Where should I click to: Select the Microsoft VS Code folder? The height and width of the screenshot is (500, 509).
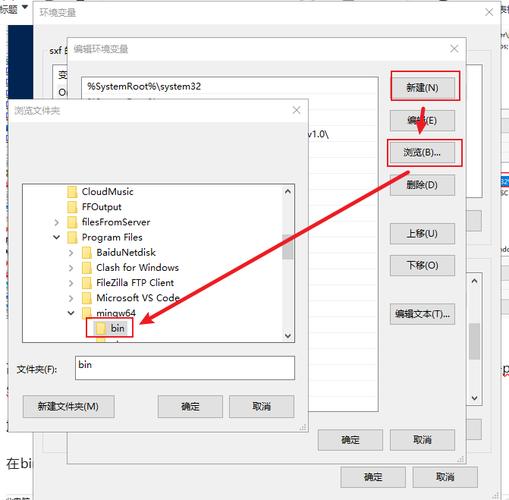[138, 298]
